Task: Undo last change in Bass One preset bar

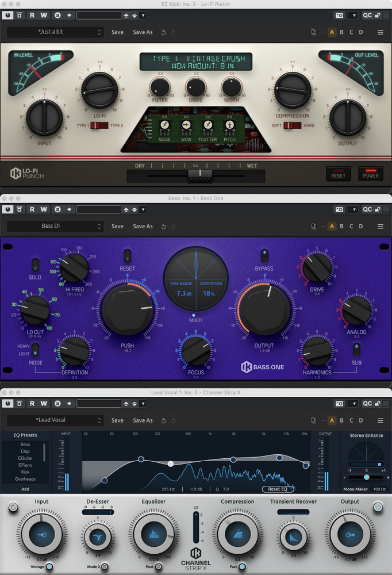Action: point(164,226)
